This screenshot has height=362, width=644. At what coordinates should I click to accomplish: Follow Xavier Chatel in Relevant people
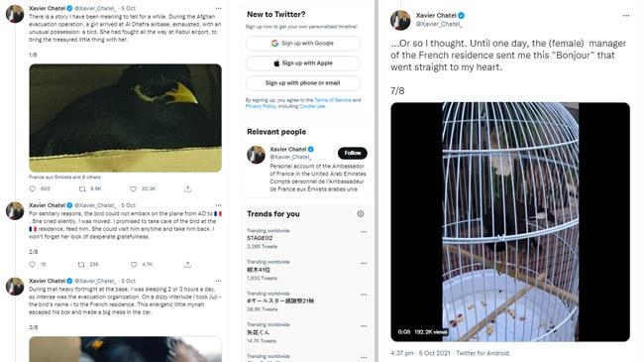(x=353, y=153)
